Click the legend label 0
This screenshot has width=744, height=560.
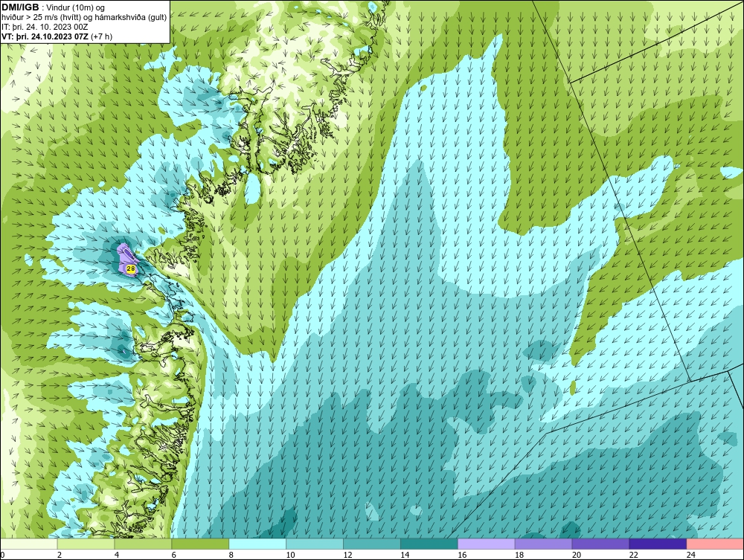coord(2,555)
